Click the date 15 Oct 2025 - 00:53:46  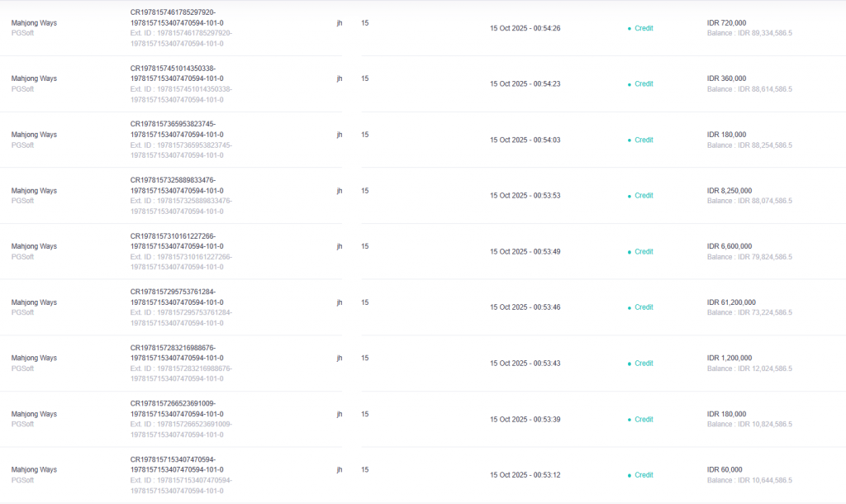point(525,307)
